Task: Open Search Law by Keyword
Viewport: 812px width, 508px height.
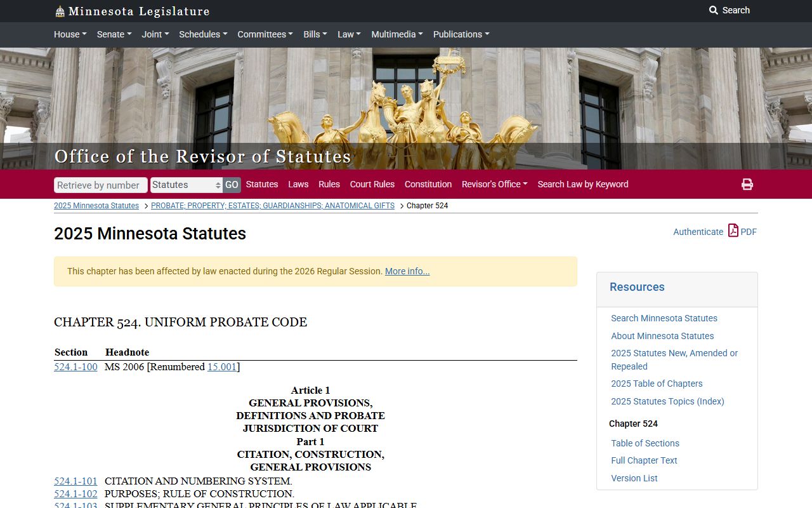Action: click(x=583, y=184)
